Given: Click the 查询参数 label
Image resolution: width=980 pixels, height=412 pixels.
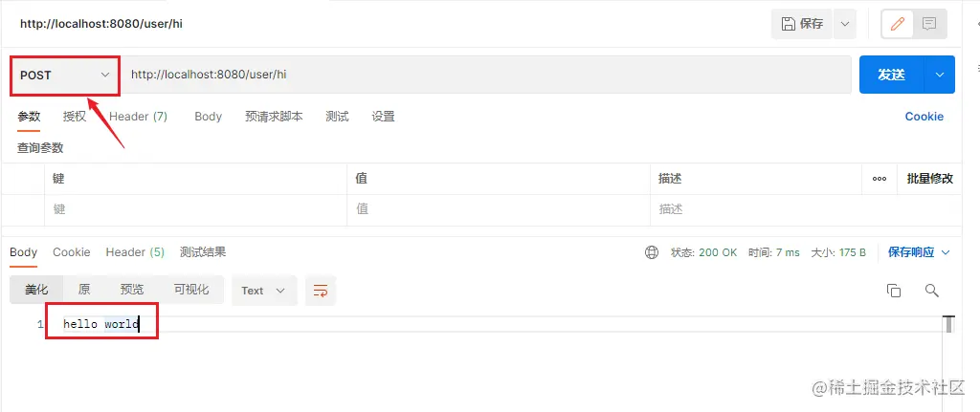Looking at the screenshot, I should point(40,148).
